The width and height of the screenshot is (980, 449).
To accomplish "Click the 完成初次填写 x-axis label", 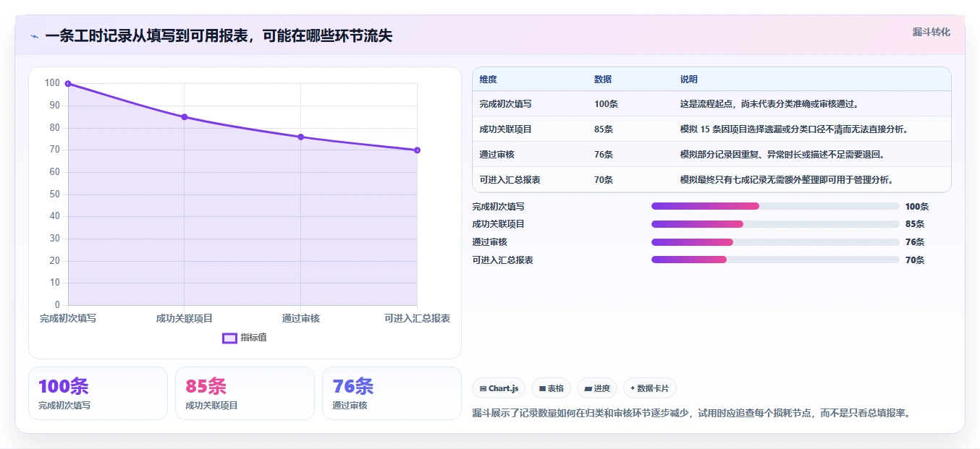I will (68, 318).
